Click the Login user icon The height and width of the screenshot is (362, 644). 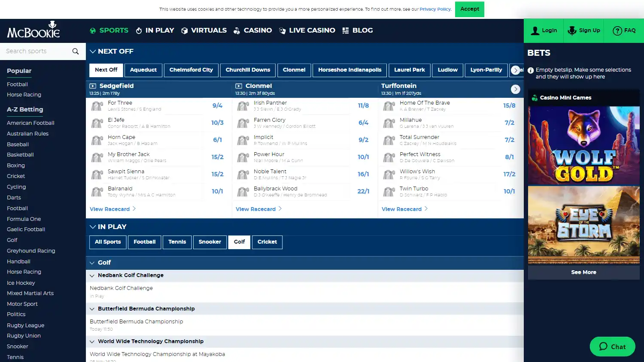(x=535, y=30)
